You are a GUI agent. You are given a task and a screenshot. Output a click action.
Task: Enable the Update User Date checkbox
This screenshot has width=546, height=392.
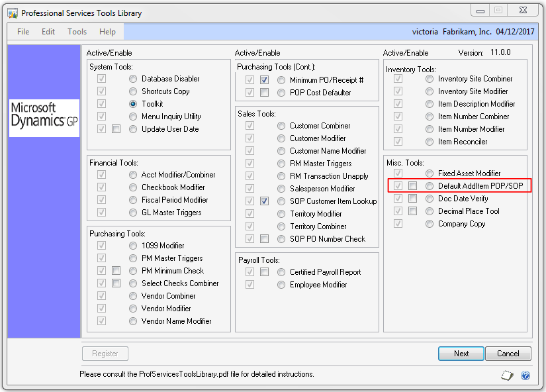tap(116, 129)
